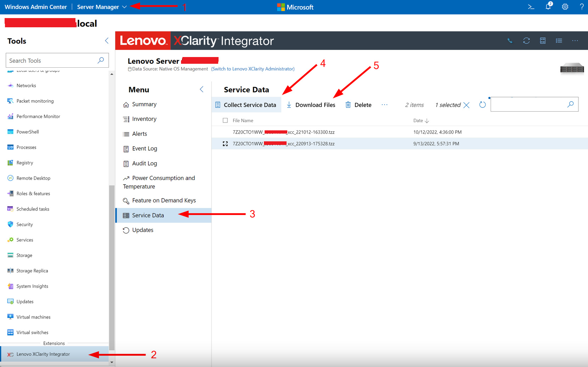Select Lenovo XClarity Integrator extension

tap(55, 354)
